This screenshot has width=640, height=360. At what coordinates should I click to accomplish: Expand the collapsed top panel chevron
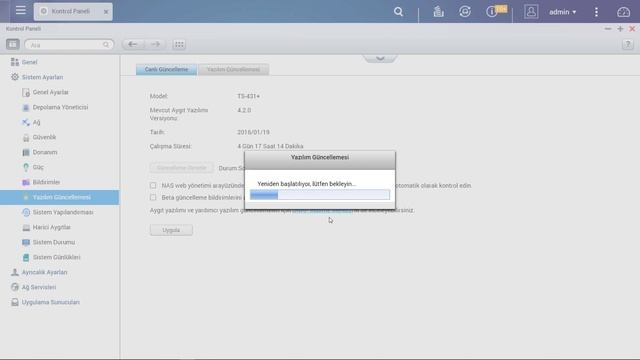click(380, 58)
